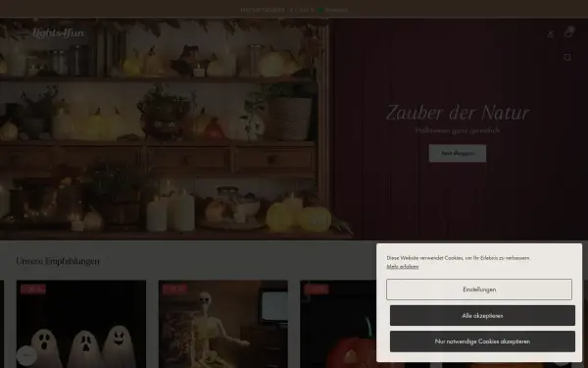Click the round previous-slide arrow button
588x368 pixels.
pyautogui.click(x=26, y=355)
